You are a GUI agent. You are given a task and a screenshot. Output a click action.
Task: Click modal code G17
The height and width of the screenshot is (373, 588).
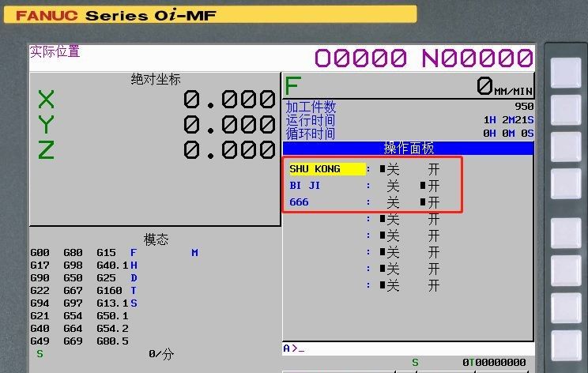coord(40,266)
